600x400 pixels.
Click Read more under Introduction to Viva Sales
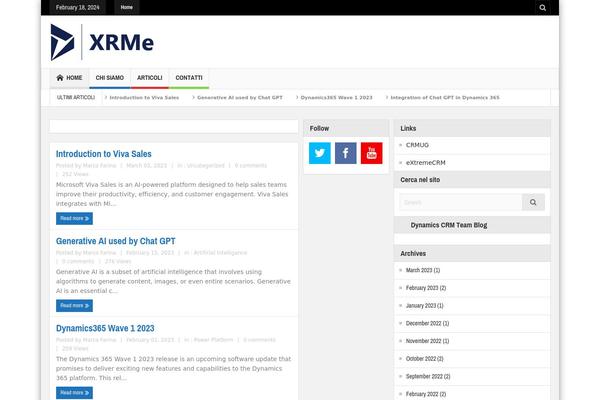pyautogui.click(x=74, y=219)
